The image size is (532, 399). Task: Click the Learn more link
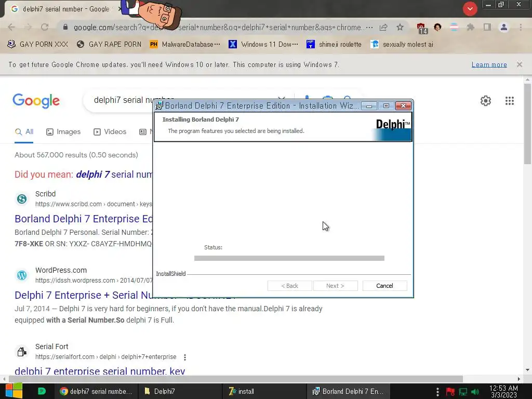point(489,64)
